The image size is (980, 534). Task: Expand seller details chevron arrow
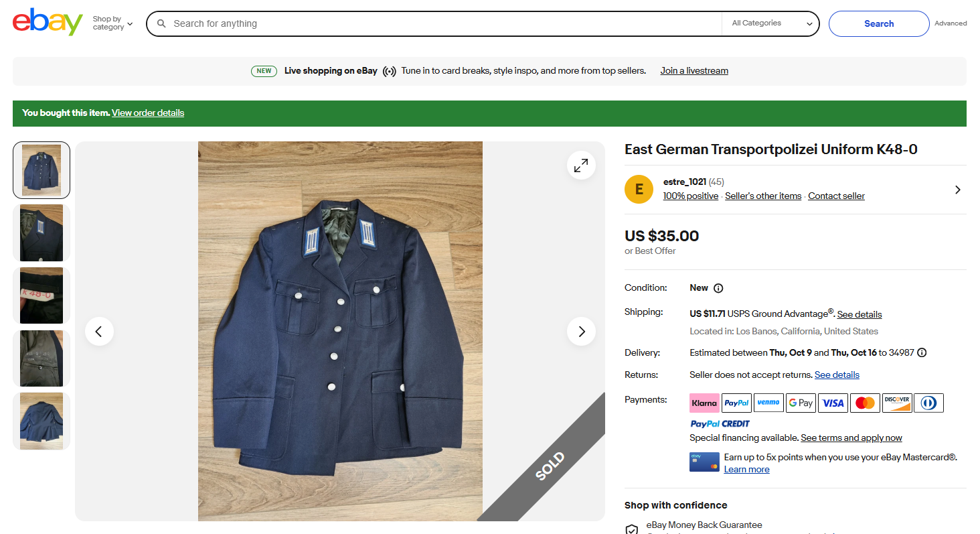[957, 190]
